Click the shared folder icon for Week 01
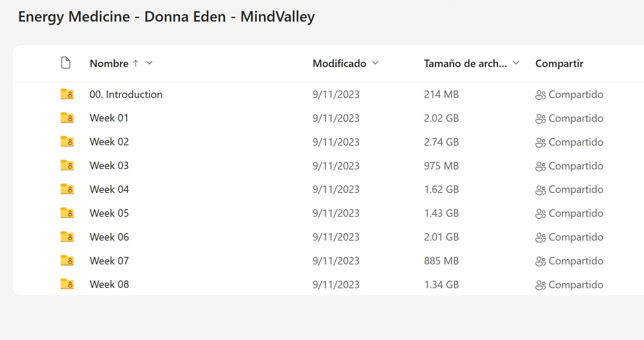Image resolution: width=644 pixels, height=340 pixels. point(67,118)
